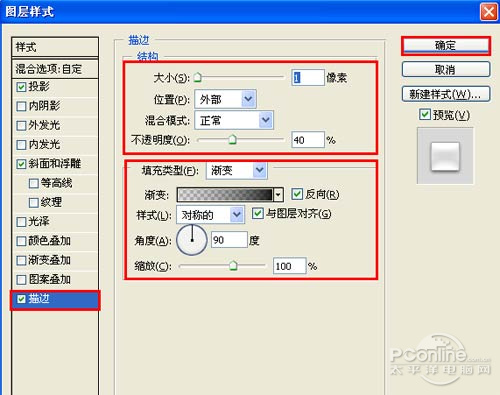Click the 大小(S) size slider handle
The width and height of the screenshot is (500, 395).
tap(198, 78)
